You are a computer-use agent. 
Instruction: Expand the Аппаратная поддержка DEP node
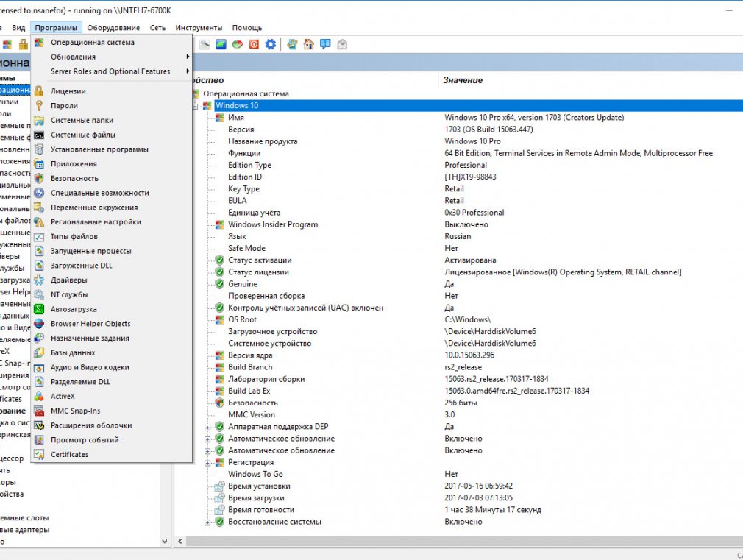(x=207, y=428)
